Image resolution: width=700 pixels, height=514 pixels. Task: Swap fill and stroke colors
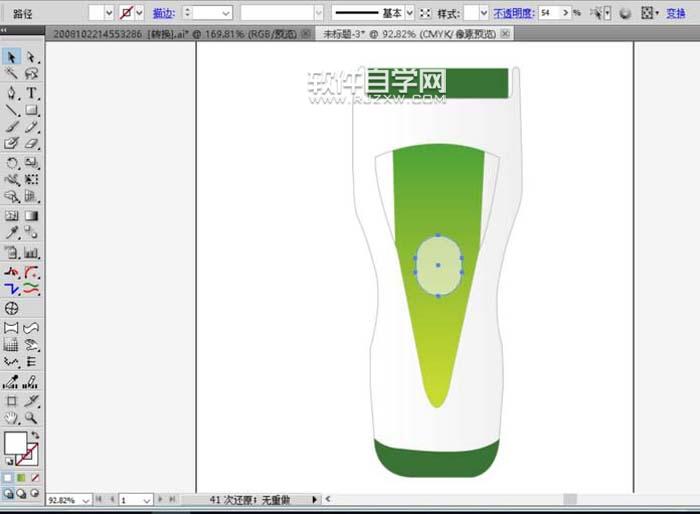coord(34,436)
